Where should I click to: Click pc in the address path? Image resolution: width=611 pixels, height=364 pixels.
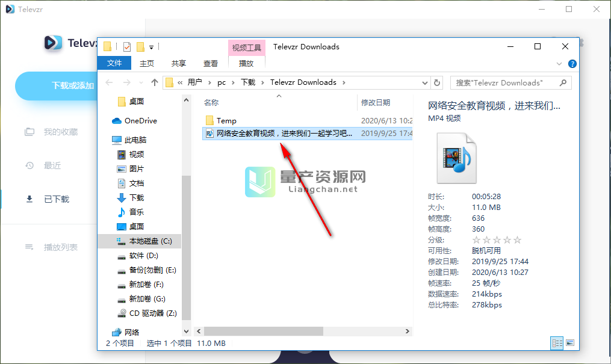(x=222, y=82)
